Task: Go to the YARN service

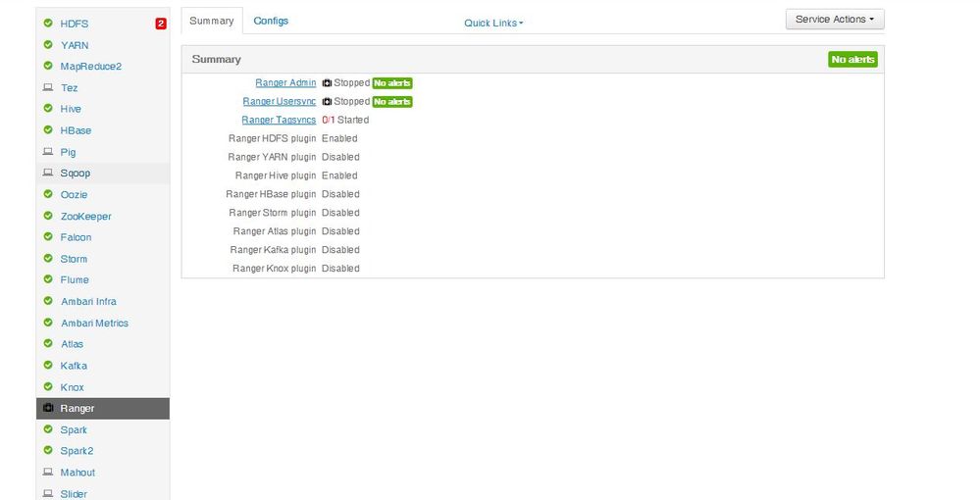Action: (x=75, y=45)
